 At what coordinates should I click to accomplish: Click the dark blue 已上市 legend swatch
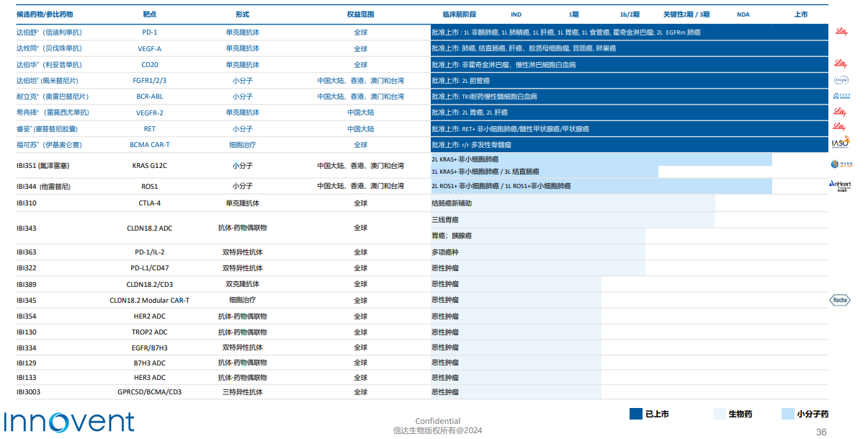click(635, 414)
